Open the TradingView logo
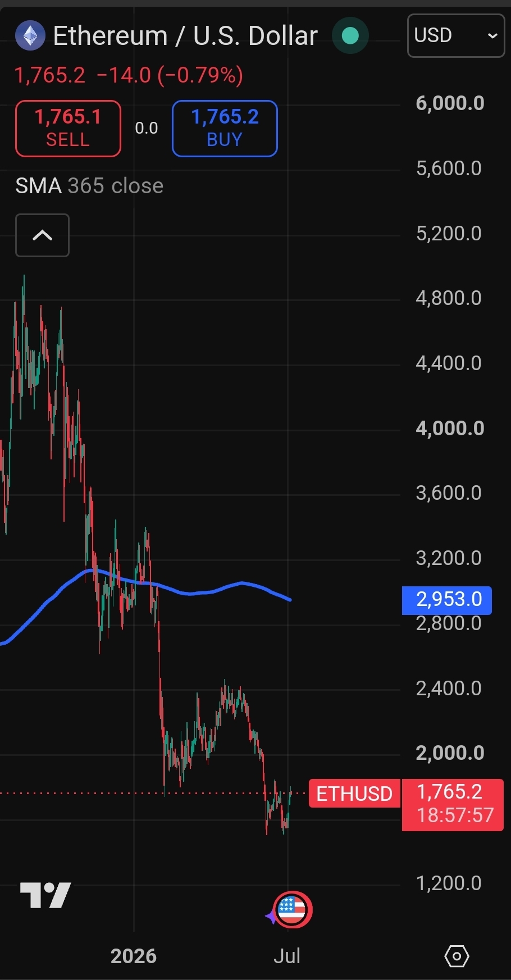511x980 pixels. pyautogui.click(x=45, y=895)
